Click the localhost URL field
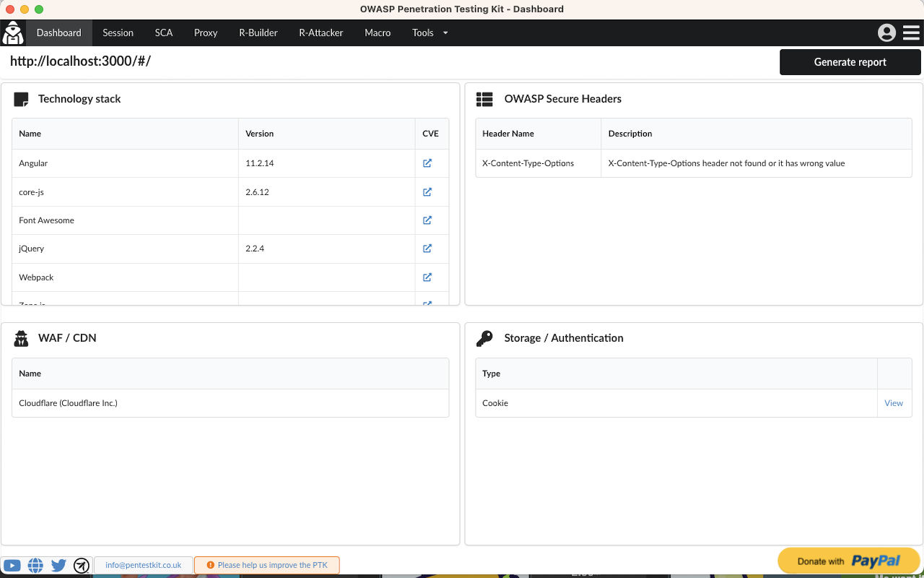Viewport: 924px width, 578px height. [x=79, y=61]
